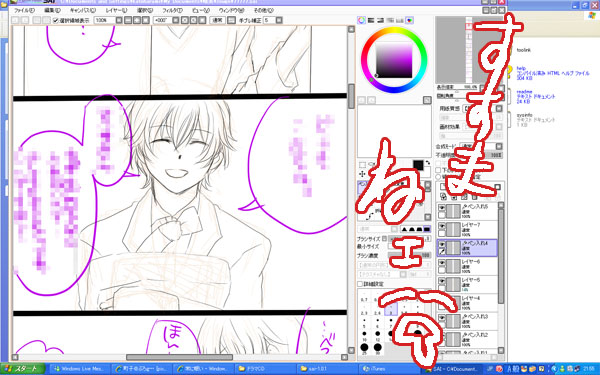Rotate the canvas counterclockwise
Image resolution: width=600 pixels, height=375 pixels.
coord(185,20)
